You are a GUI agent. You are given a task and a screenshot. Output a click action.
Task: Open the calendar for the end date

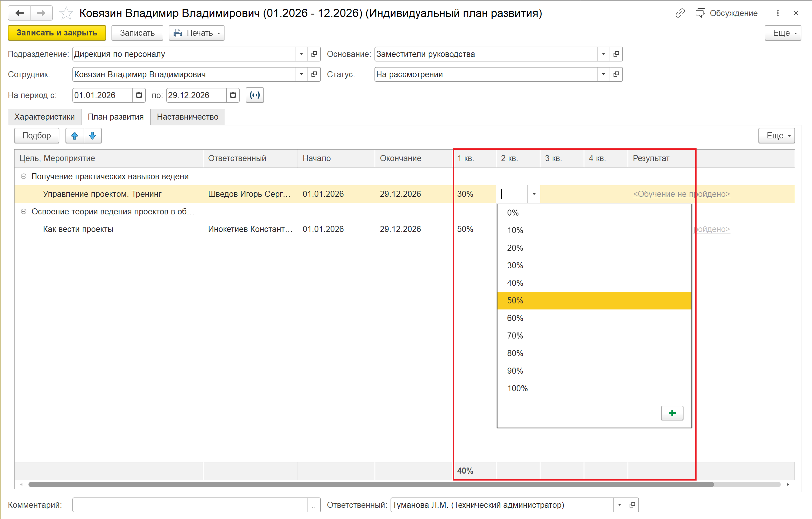tap(233, 95)
